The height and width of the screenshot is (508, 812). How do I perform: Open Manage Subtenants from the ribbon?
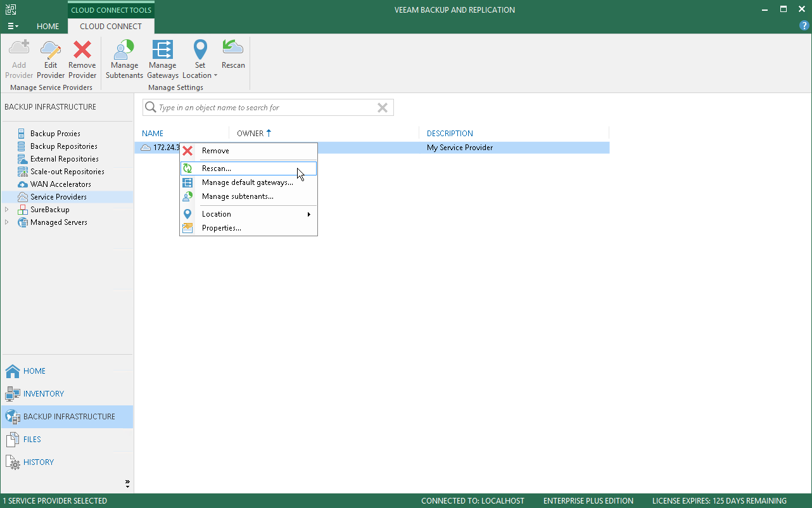[x=124, y=59]
